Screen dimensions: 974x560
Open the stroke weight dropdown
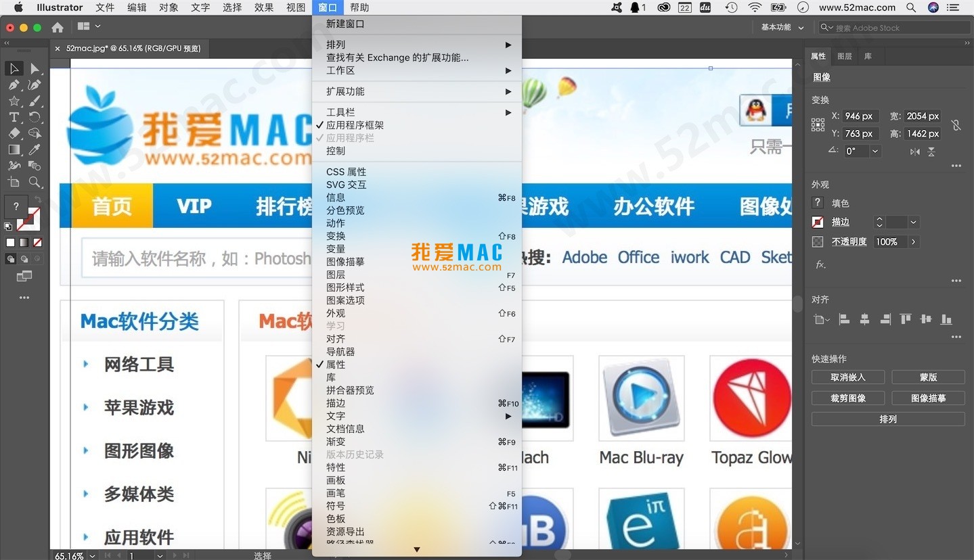913,222
